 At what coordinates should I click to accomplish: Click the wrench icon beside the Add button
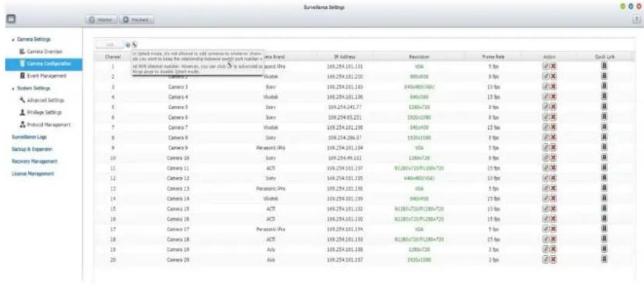pos(135,45)
